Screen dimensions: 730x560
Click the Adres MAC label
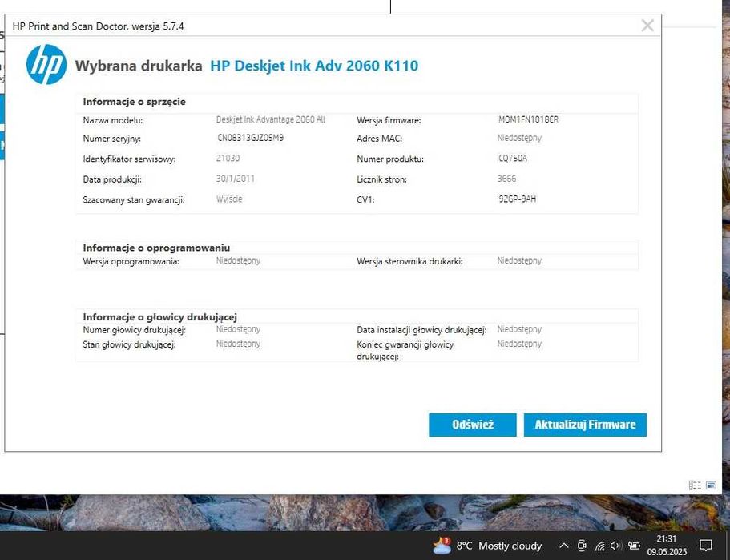click(x=380, y=139)
